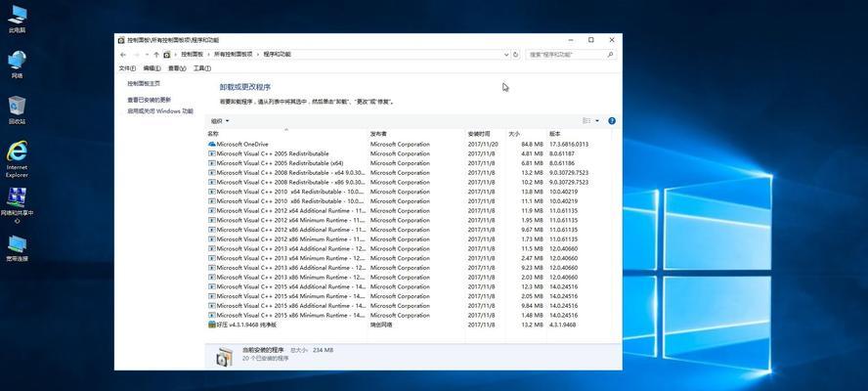Click the 好压 archive program icon
The width and height of the screenshot is (868, 391).
211,325
